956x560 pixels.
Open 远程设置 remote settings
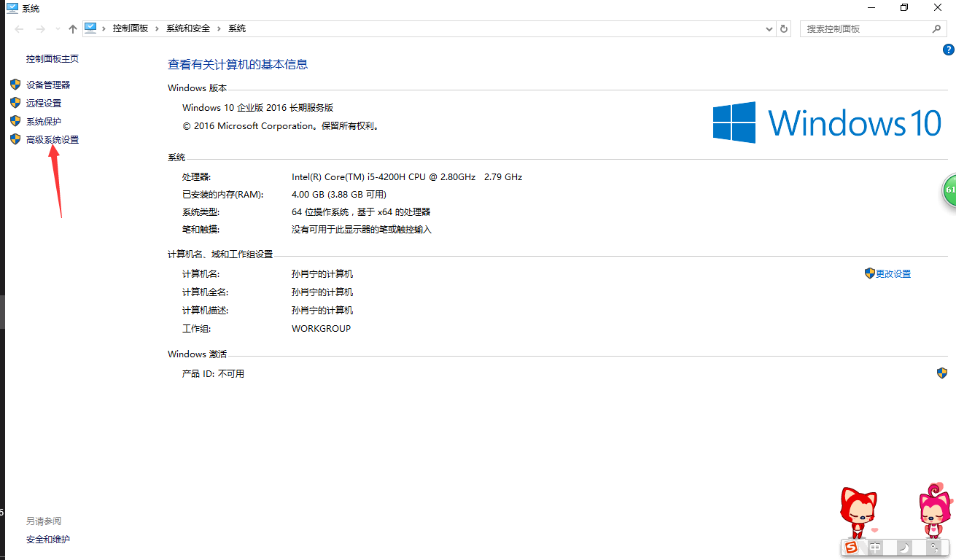[44, 104]
